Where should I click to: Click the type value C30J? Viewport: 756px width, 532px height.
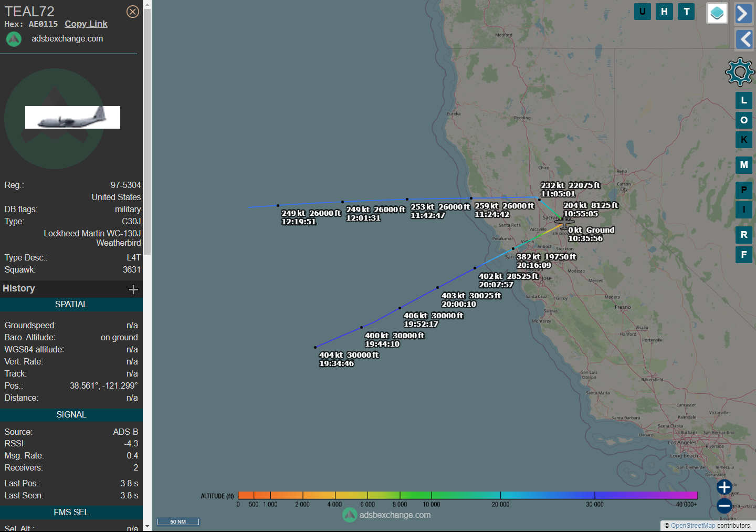tap(131, 222)
